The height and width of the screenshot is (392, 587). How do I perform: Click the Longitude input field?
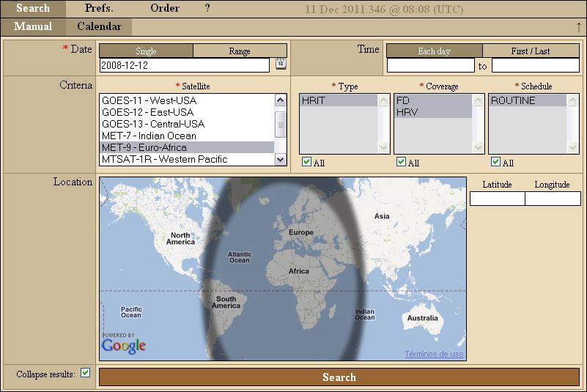pyautogui.click(x=553, y=199)
